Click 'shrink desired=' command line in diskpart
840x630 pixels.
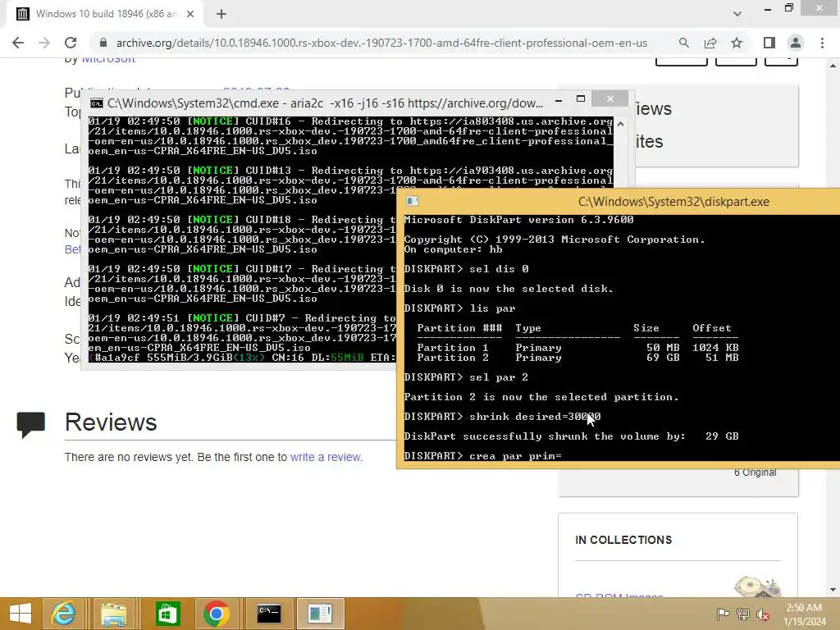503,416
